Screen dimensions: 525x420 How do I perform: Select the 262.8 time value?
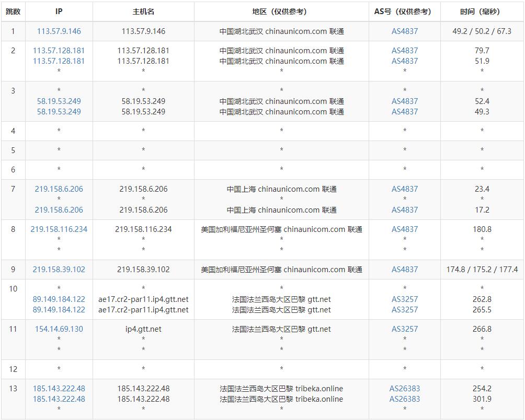pos(482,299)
